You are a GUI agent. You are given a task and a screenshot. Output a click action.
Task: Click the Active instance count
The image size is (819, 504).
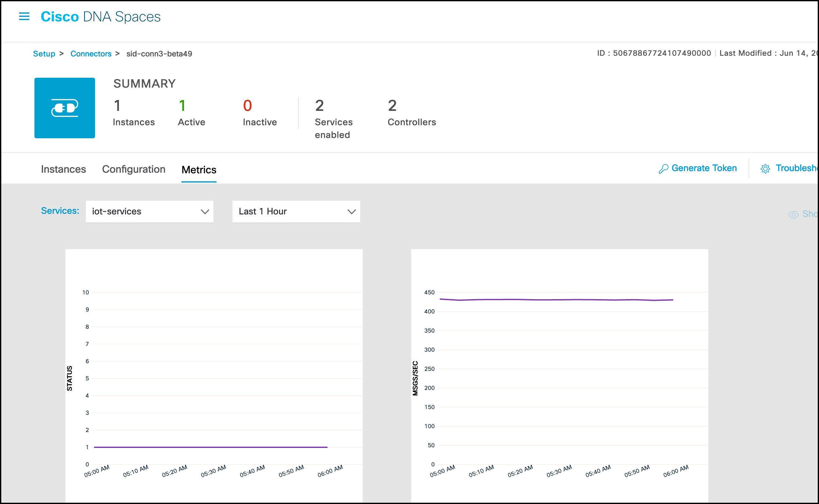[x=182, y=106]
